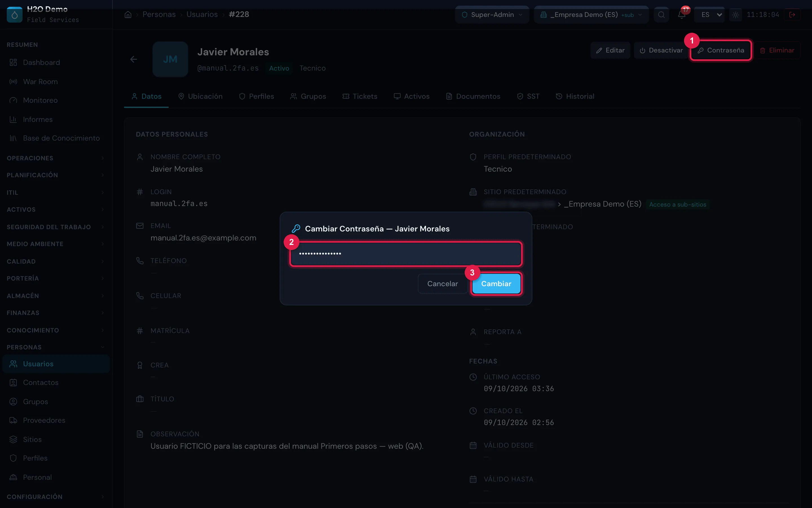Open the ES language selector
Viewport: 812px width, 508px height.
[709, 15]
